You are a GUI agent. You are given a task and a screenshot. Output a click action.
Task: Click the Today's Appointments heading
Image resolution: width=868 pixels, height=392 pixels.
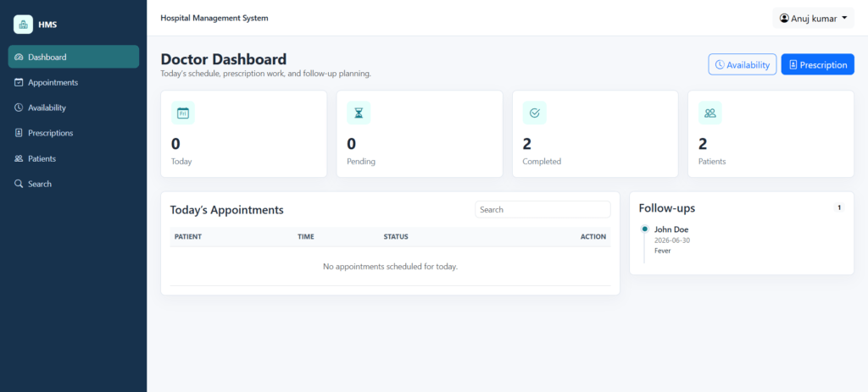pyautogui.click(x=227, y=210)
